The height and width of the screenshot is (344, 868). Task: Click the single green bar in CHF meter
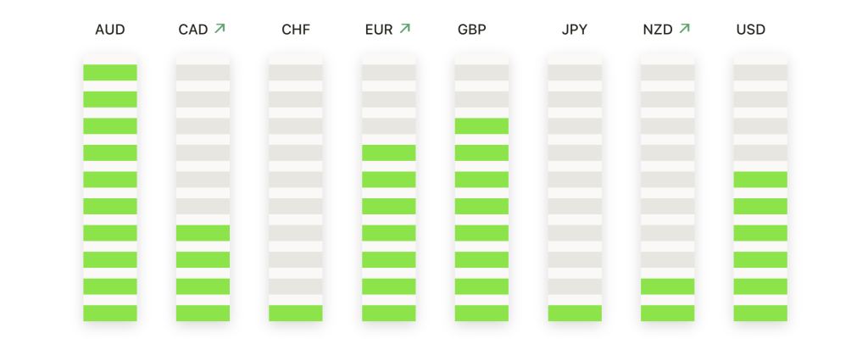point(296,313)
